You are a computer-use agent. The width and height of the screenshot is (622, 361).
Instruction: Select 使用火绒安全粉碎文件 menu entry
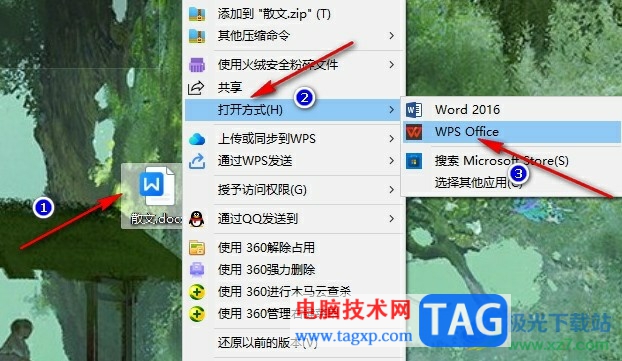(x=294, y=65)
